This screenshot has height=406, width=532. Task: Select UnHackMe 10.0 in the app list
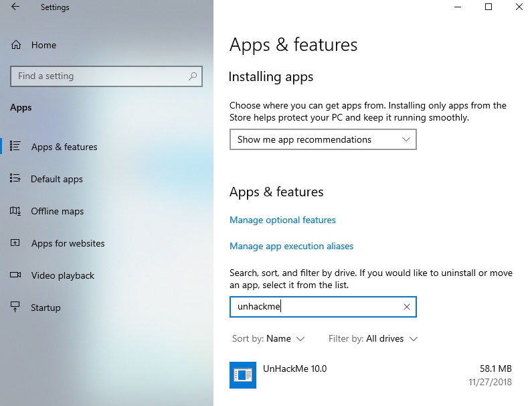[x=371, y=375]
